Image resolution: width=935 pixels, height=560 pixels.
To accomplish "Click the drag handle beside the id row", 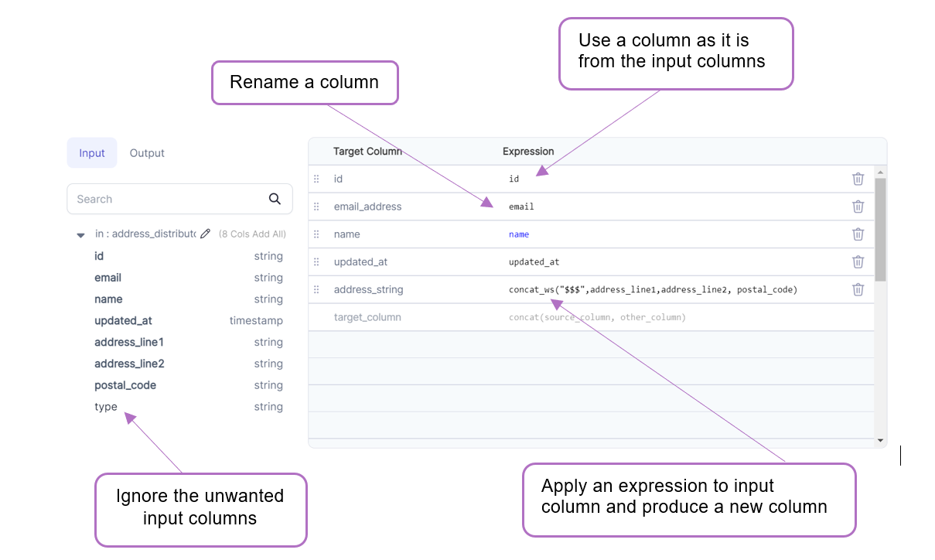I will pos(316,179).
